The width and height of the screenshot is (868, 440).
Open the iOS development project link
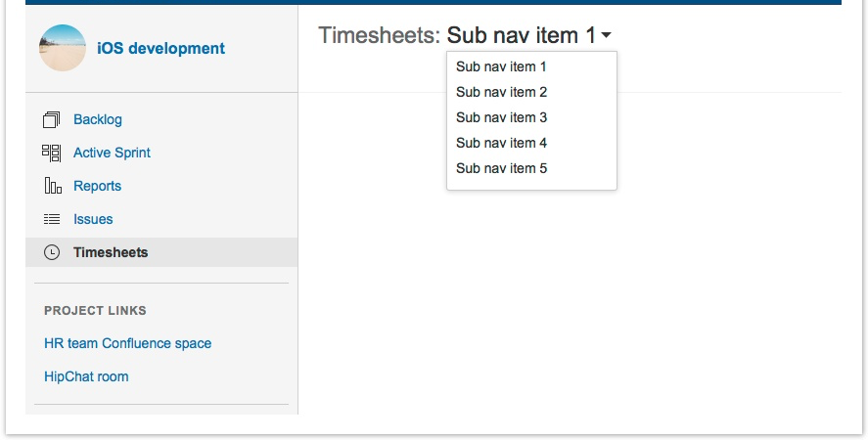(x=160, y=48)
